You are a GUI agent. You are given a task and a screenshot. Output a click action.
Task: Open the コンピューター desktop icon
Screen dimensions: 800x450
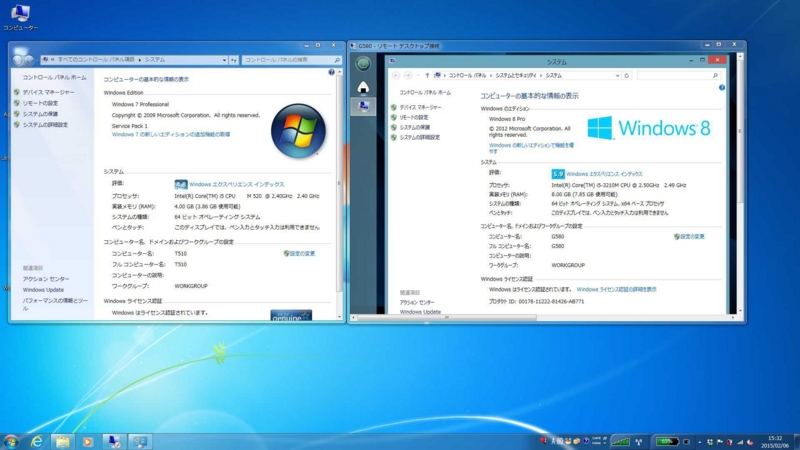click(20, 17)
